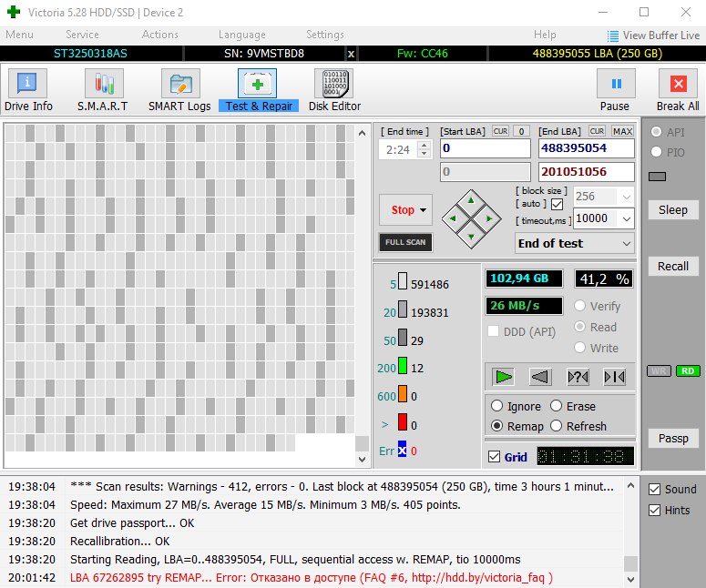The width and height of the screenshot is (706, 588).
Task: Click the green 200 ms color swatch
Action: [403, 365]
